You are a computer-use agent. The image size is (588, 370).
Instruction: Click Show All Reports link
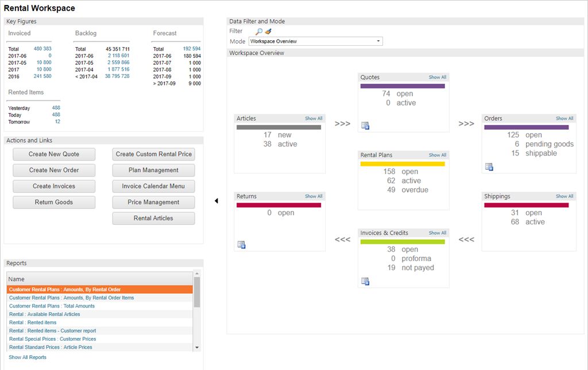coord(28,357)
